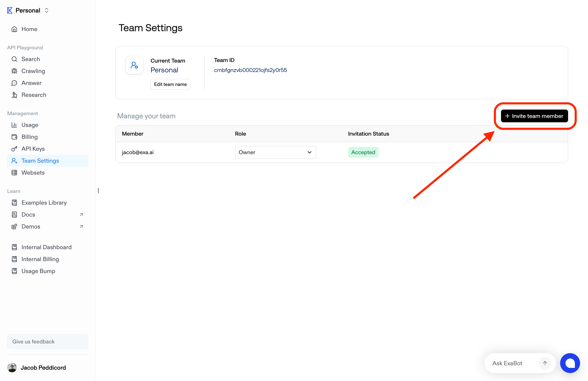Image resolution: width=588 pixels, height=381 pixels.
Task: Click the Invite team member button
Action: tap(534, 116)
